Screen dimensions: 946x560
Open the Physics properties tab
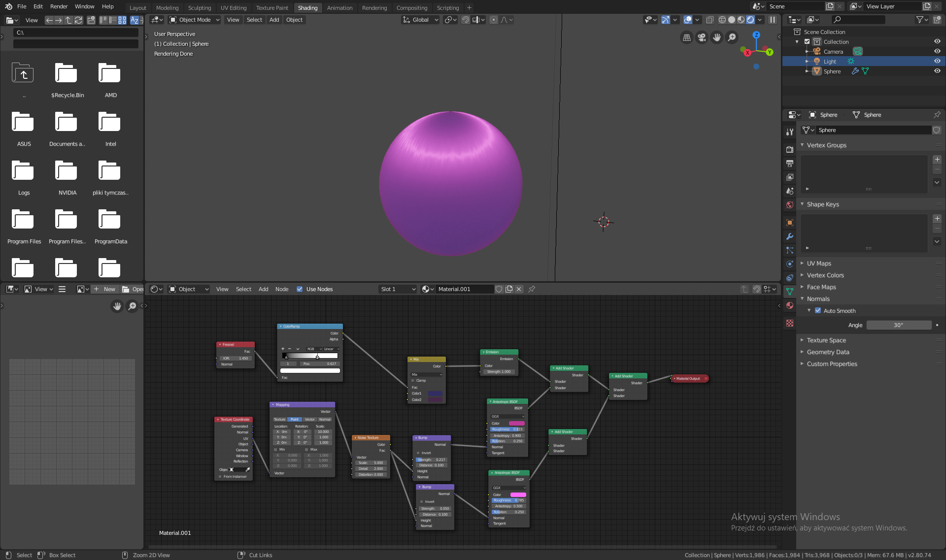(x=790, y=264)
